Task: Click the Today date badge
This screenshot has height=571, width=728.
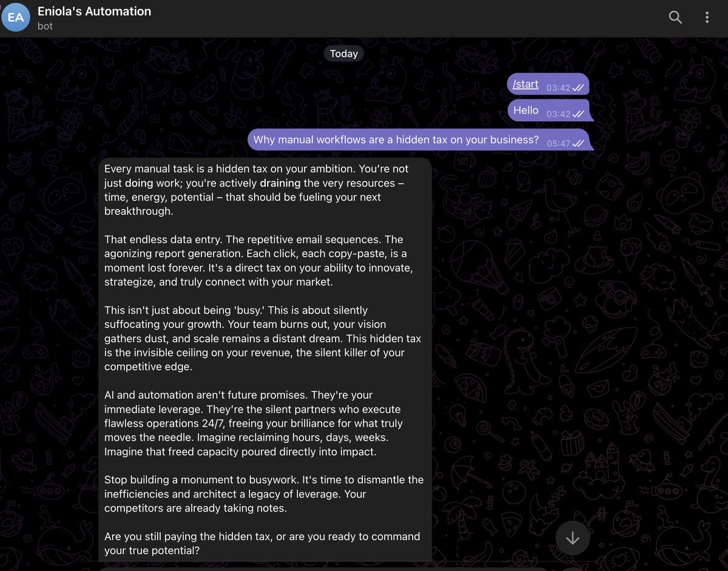Action: pyautogui.click(x=344, y=53)
